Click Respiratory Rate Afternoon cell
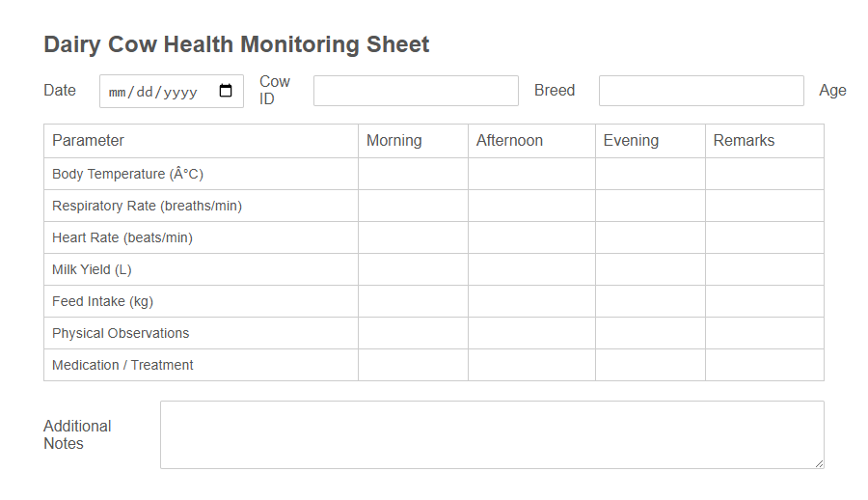This screenshot has width=868, height=500. (x=531, y=206)
